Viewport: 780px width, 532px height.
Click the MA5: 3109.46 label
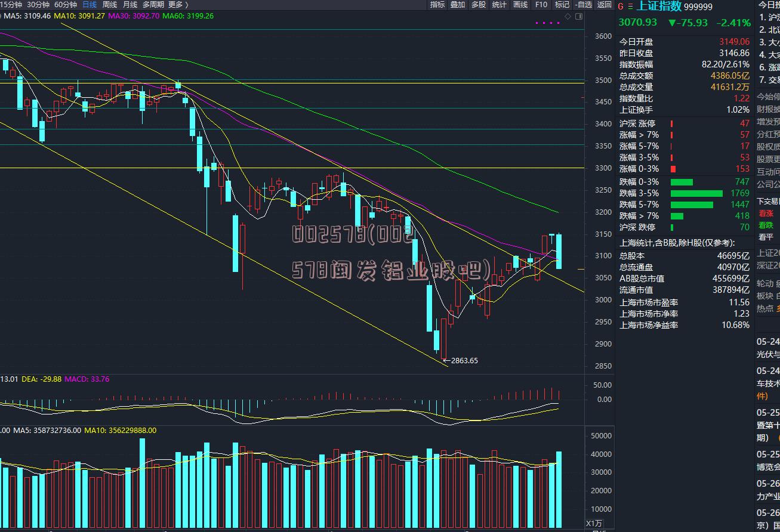click(x=27, y=16)
